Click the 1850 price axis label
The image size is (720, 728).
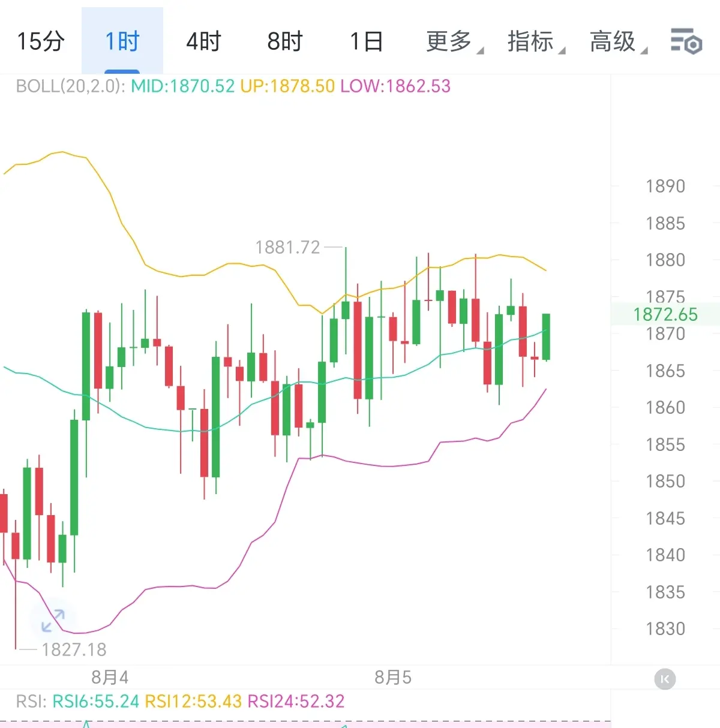665,482
